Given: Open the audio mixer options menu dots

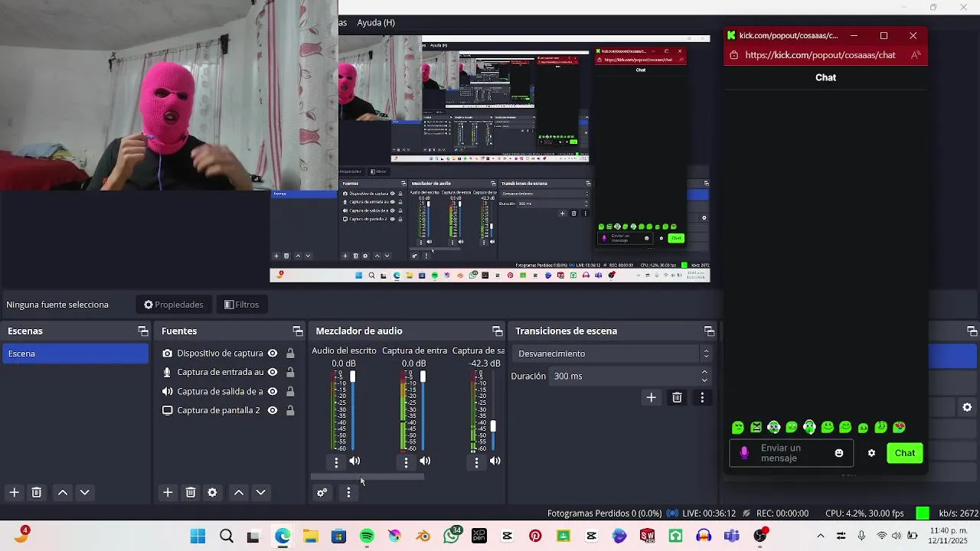Looking at the screenshot, I should [x=348, y=493].
